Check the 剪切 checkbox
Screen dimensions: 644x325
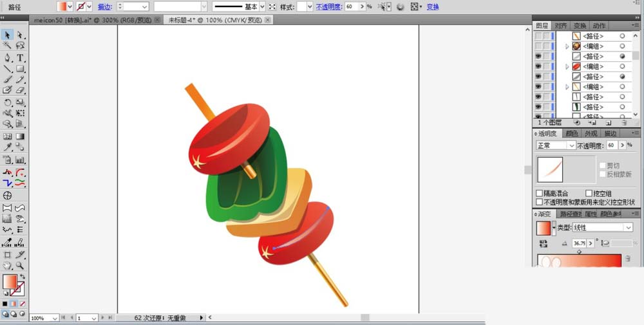[x=603, y=165]
